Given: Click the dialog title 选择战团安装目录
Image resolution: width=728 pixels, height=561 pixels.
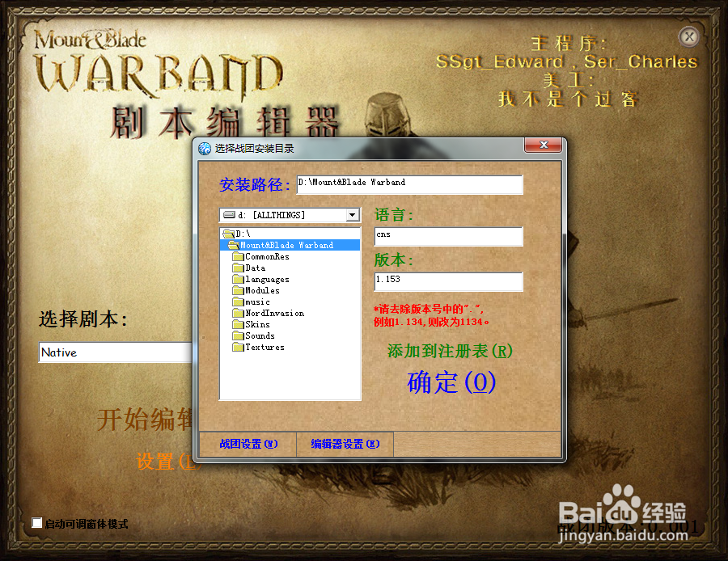Looking at the screenshot, I should click(x=255, y=149).
